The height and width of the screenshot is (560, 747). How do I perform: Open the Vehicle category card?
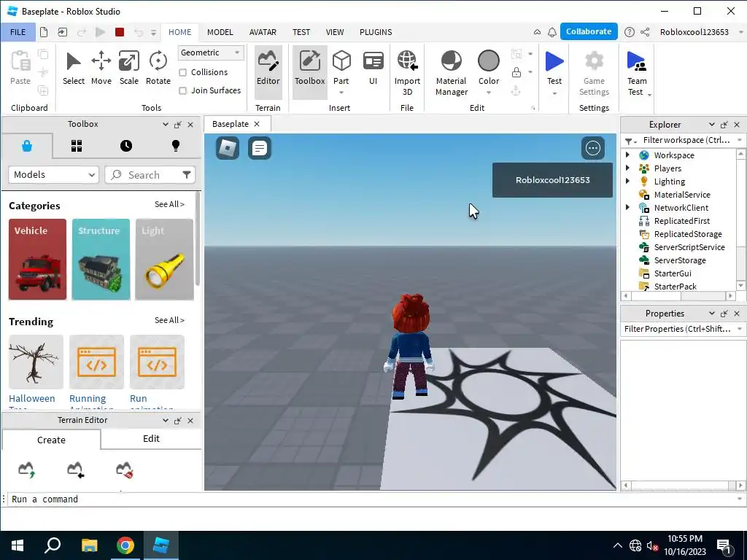click(x=37, y=260)
